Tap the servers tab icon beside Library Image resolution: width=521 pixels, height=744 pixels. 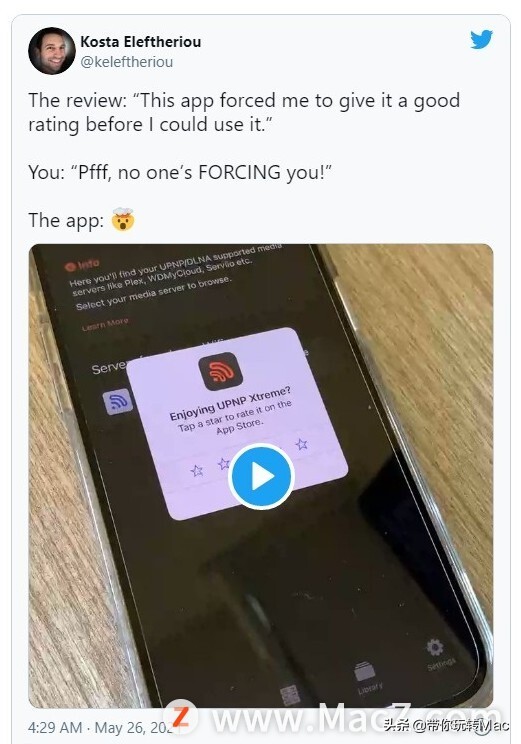coord(290,696)
